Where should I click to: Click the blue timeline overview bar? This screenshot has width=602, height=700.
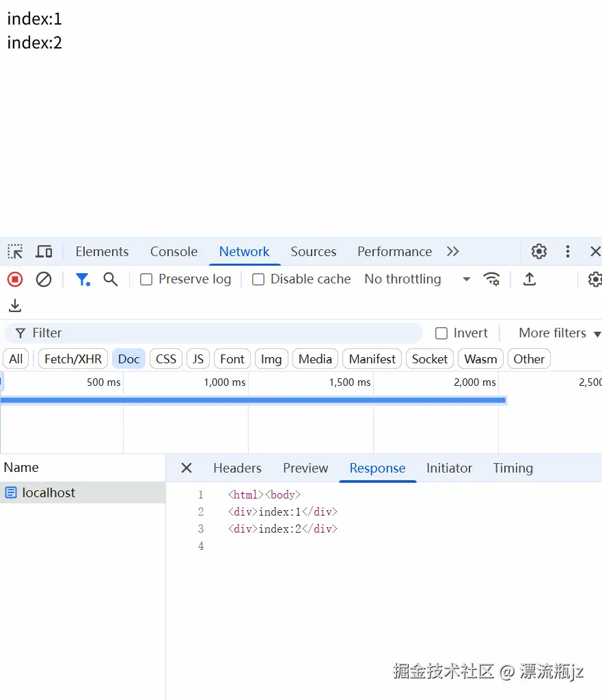(254, 400)
